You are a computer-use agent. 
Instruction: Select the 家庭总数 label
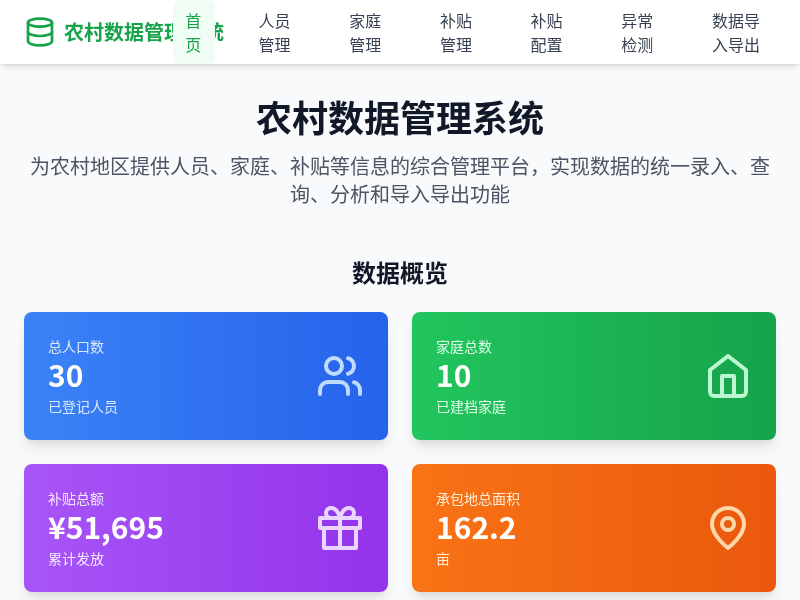pyautogui.click(x=464, y=347)
